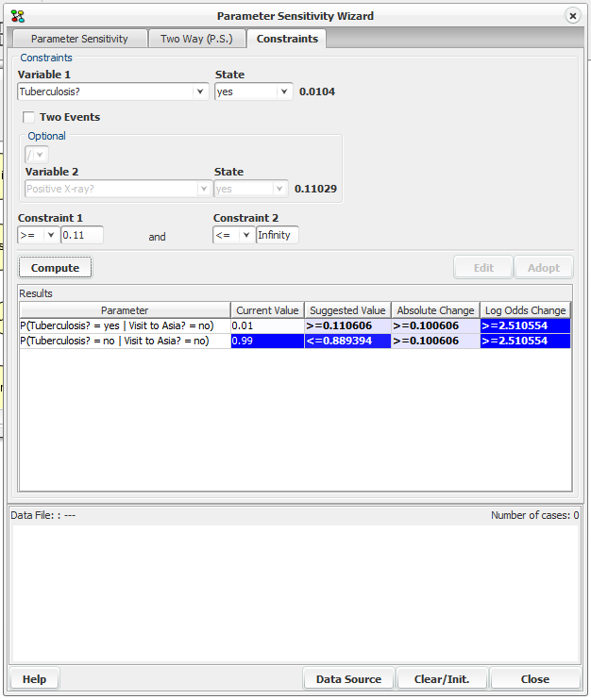
Task: Open the Variable 1 Tuberculosis? dropdown
Action: point(113,92)
